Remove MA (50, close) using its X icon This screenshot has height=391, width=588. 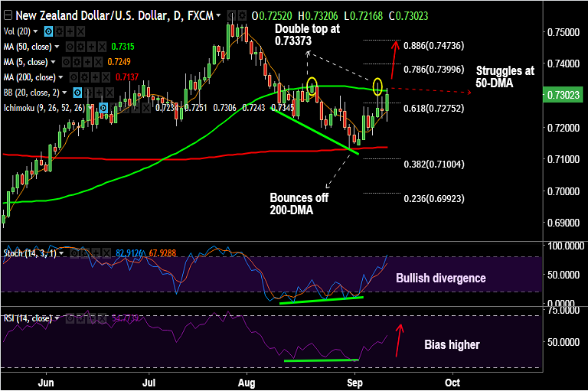tap(102, 47)
